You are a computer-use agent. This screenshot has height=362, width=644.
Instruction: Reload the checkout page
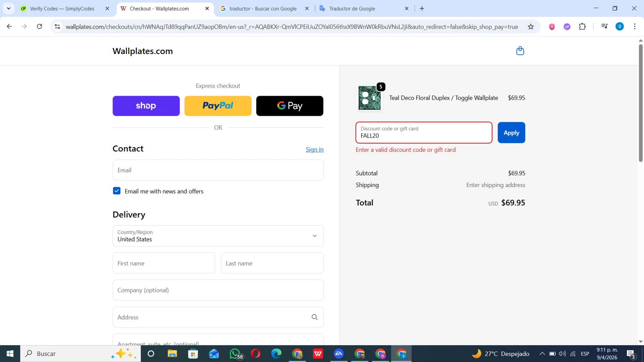point(39,27)
